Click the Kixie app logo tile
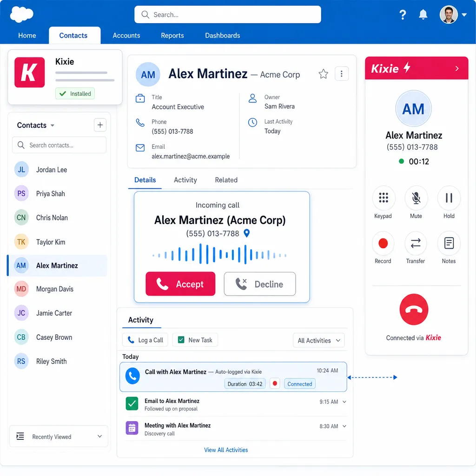The width and height of the screenshot is (476, 476). (29, 72)
